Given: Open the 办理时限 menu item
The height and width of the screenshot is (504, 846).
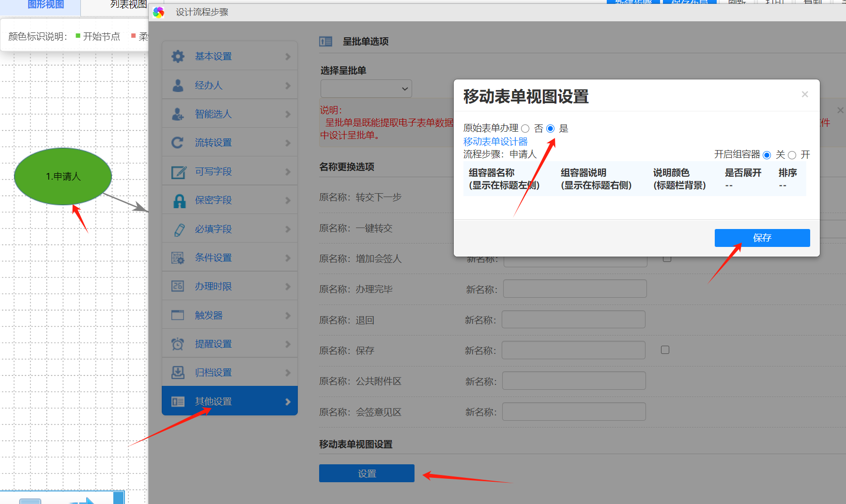Looking at the screenshot, I should tap(230, 286).
